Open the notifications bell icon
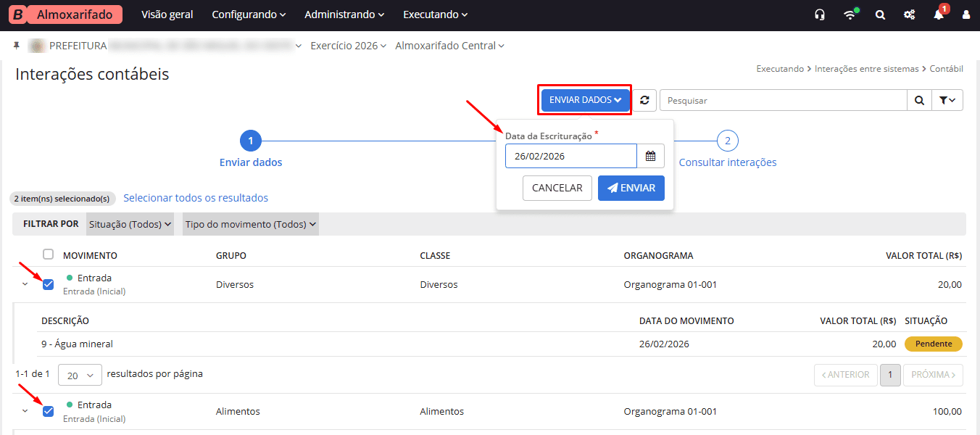Viewport: 980px width, 435px height. click(939, 14)
